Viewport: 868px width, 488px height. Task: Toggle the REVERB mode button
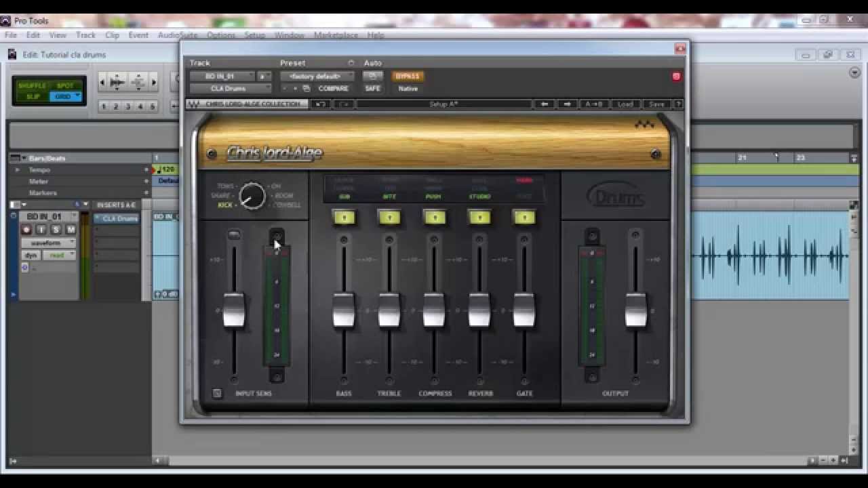point(479,218)
